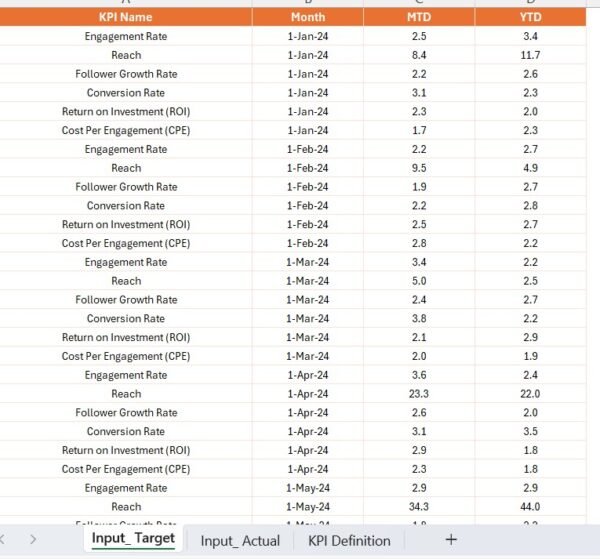Select Engagement Rate cell for 1-Feb-24
Image resolution: width=600 pixels, height=559 pixels.
126,149
